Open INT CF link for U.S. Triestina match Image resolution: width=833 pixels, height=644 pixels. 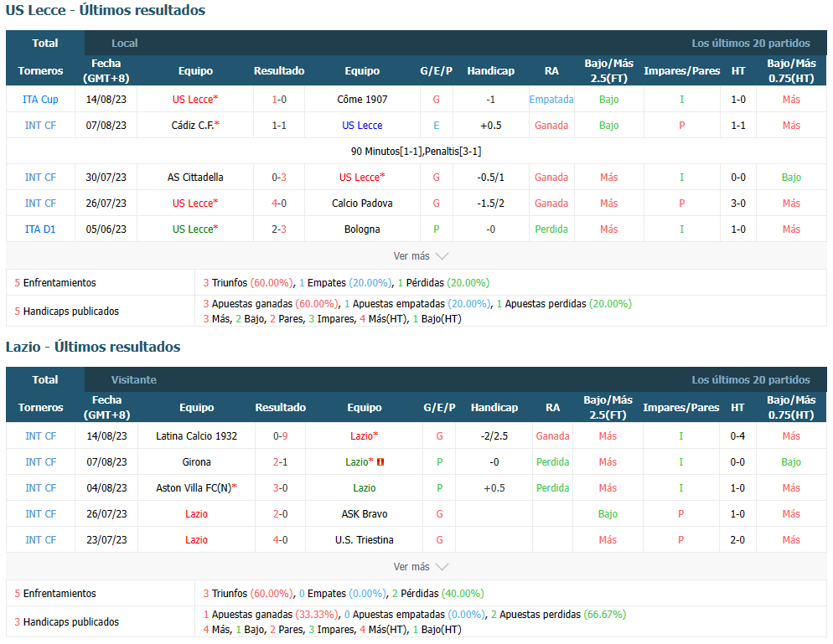(x=40, y=540)
